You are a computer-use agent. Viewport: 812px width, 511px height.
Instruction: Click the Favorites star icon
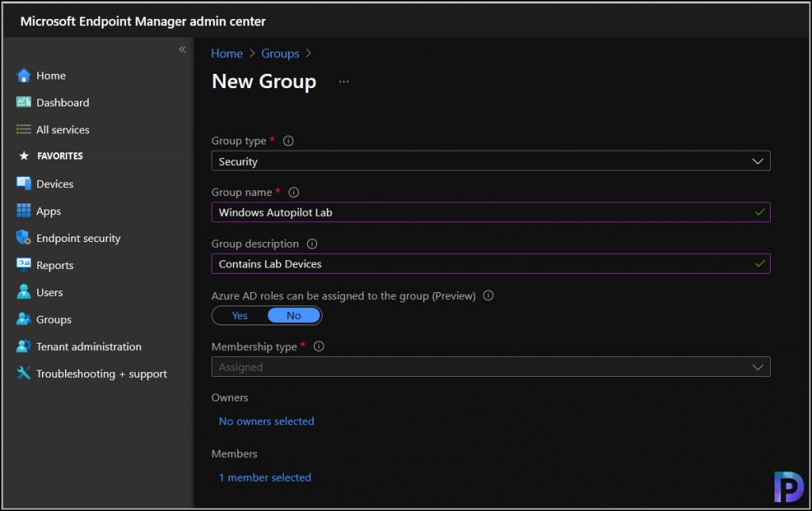tap(24, 156)
